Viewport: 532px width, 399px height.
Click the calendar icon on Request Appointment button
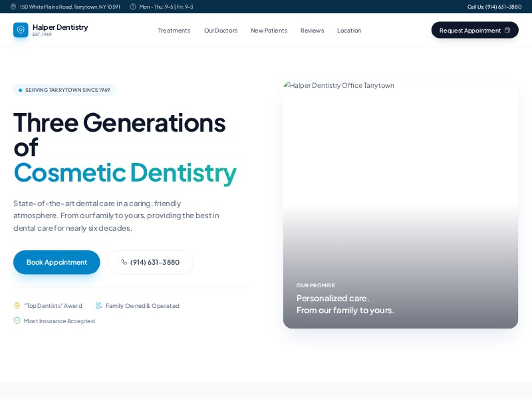point(507,30)
